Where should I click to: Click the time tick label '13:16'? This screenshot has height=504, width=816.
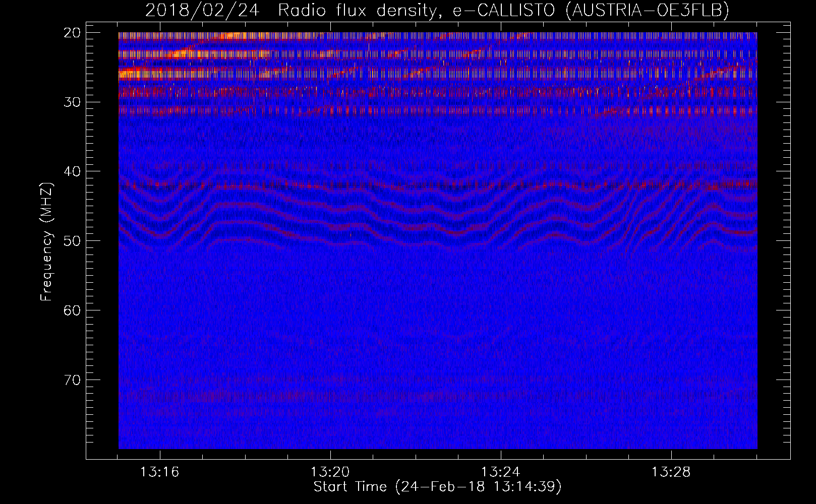[x=160, y=472]
